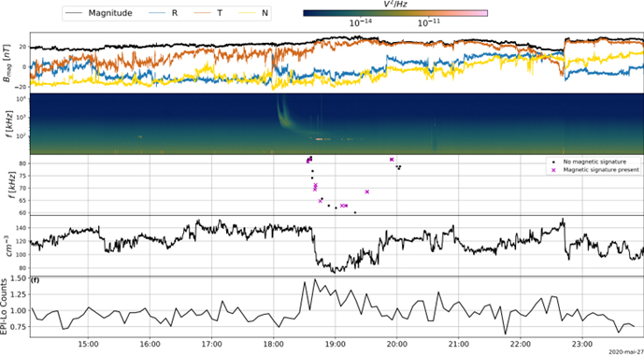The width and height of the screenshot is (644, 355).
Task: Click the 18:00 time axis label
Action: (x=274, y=343)
